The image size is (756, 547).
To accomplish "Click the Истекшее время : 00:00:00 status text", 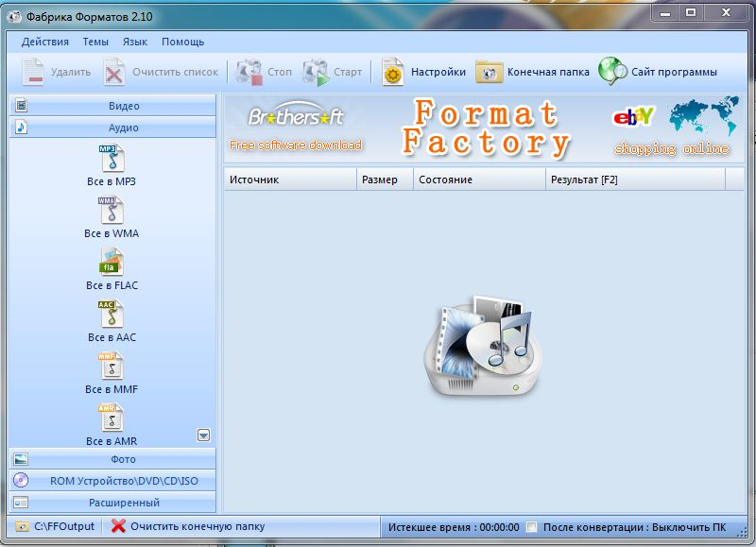I will tap(454, 527).
